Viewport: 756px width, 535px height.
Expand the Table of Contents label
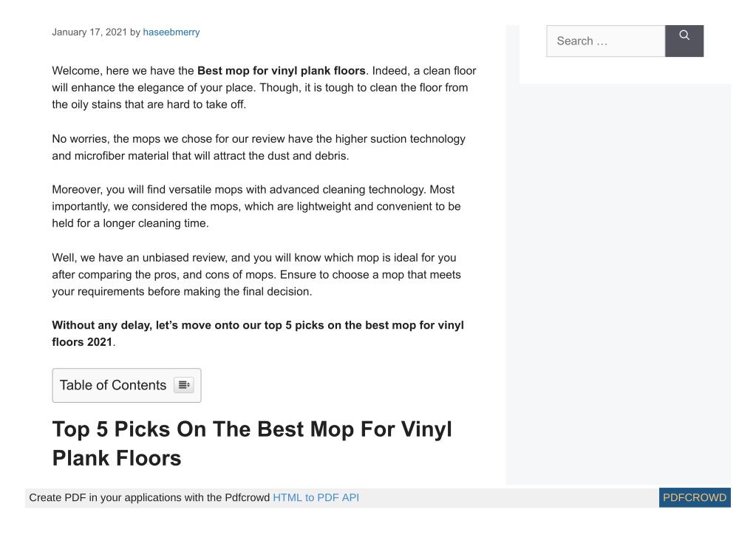tap(113, 385)
